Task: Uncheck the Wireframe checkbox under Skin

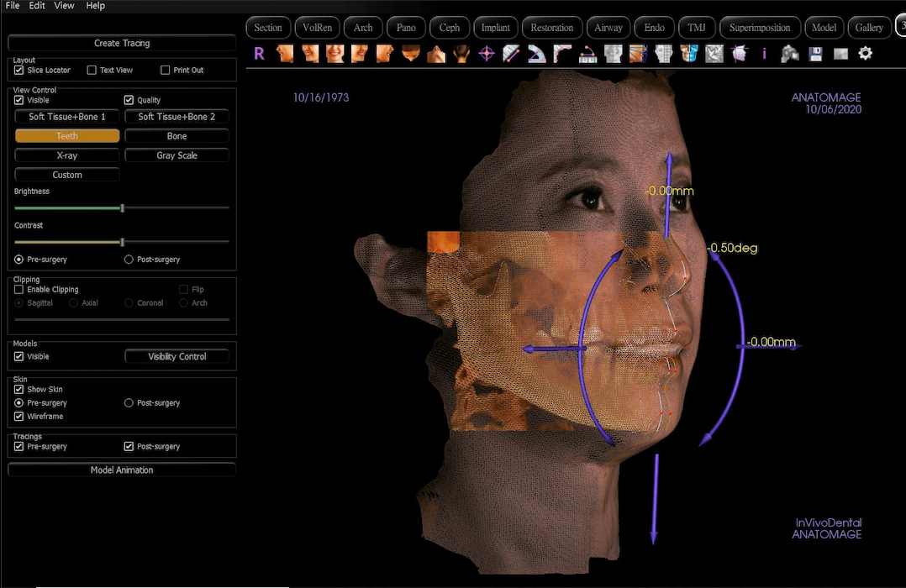Action: pyautogui.click(x=19, y=417)
